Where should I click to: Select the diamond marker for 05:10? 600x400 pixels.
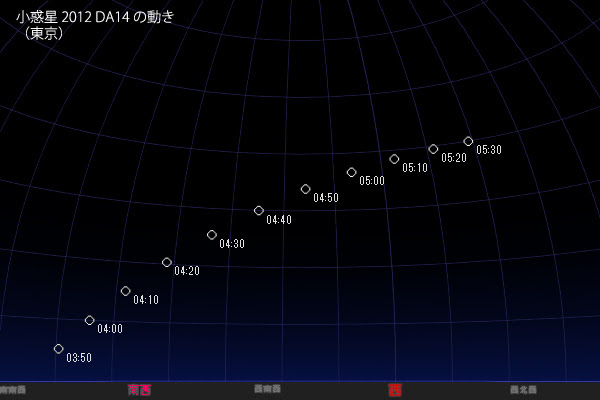(394, 159)
